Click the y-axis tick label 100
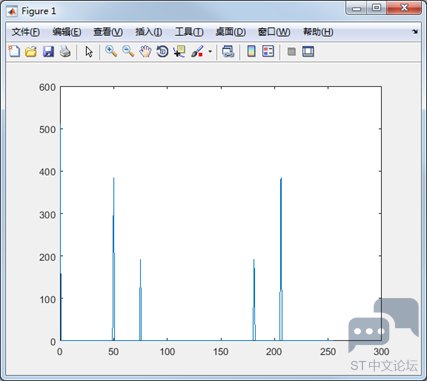 (47, 299)
